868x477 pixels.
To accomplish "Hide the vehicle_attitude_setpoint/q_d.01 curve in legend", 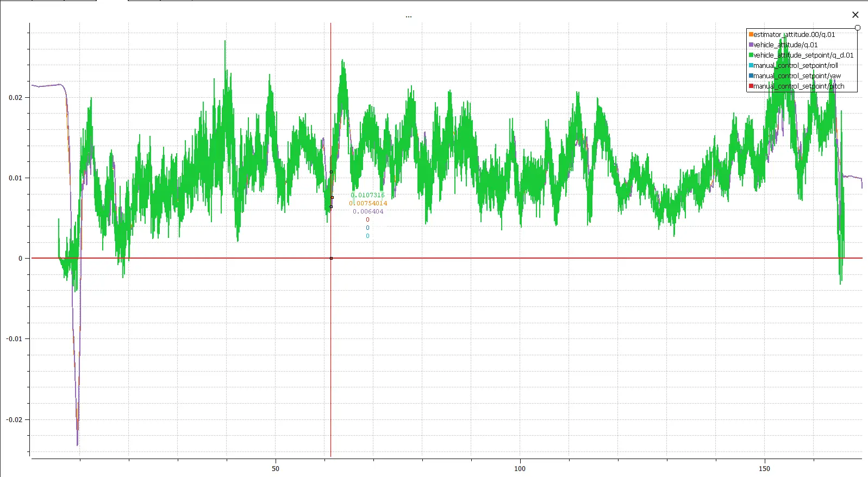I will pyautogui.click(x=803, y=55).
